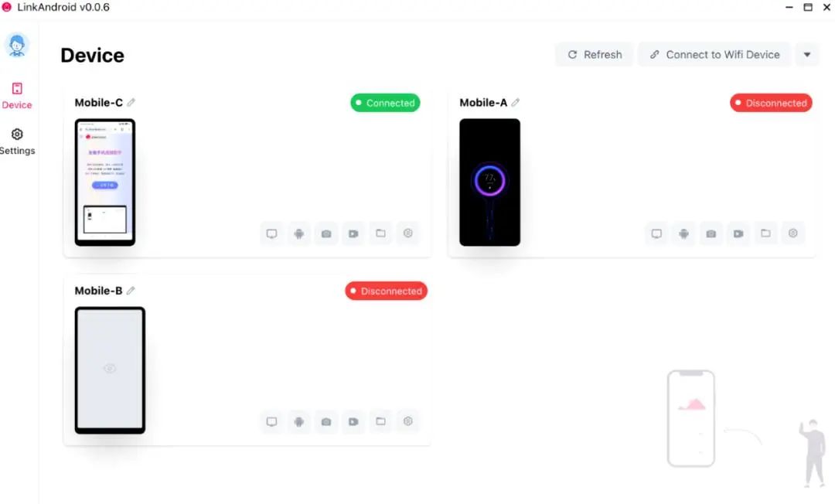Image resolution: width=835 pixels, height=504 pixels.
Task: Click the Mobile-B video record icon
Action: click(x=353, y=421)
